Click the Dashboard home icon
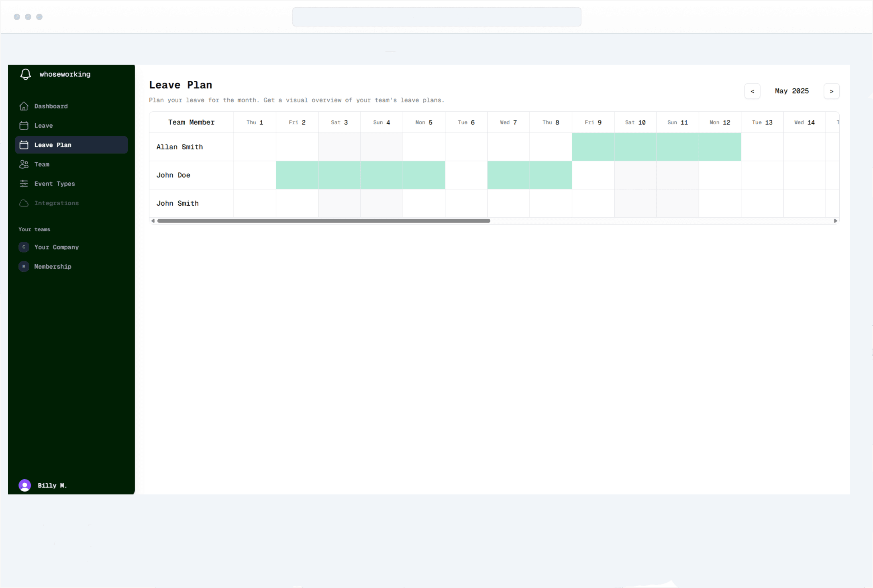This screenshot has width=873, height=588. [24, 106]
